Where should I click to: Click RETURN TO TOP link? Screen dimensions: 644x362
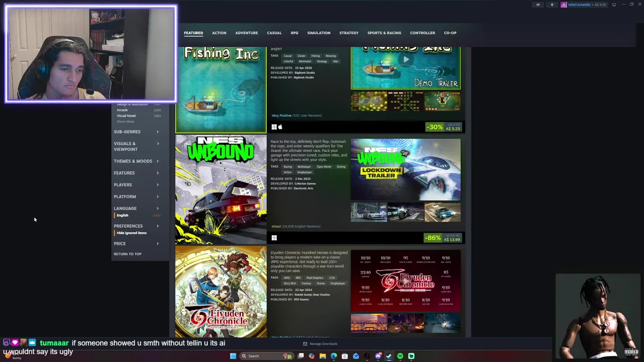(128, 254)
